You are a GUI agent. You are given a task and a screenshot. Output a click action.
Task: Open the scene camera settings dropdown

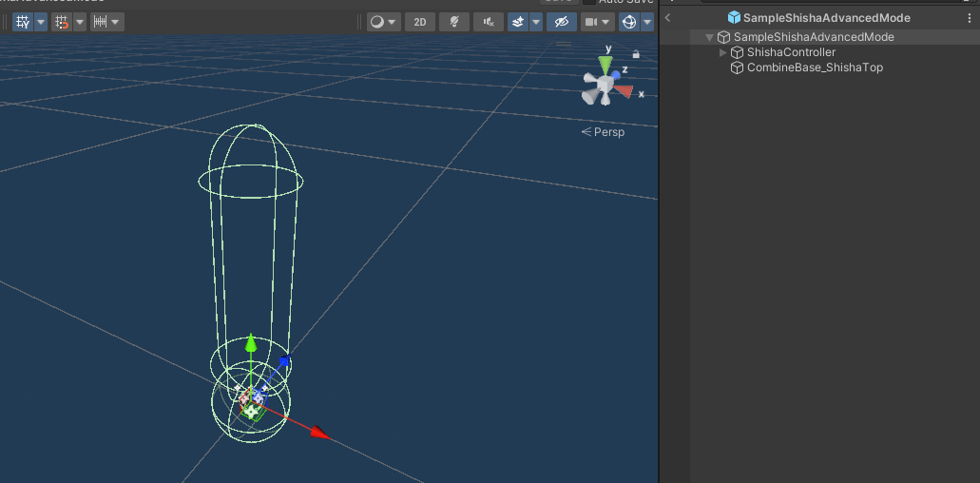pos(598,23)
